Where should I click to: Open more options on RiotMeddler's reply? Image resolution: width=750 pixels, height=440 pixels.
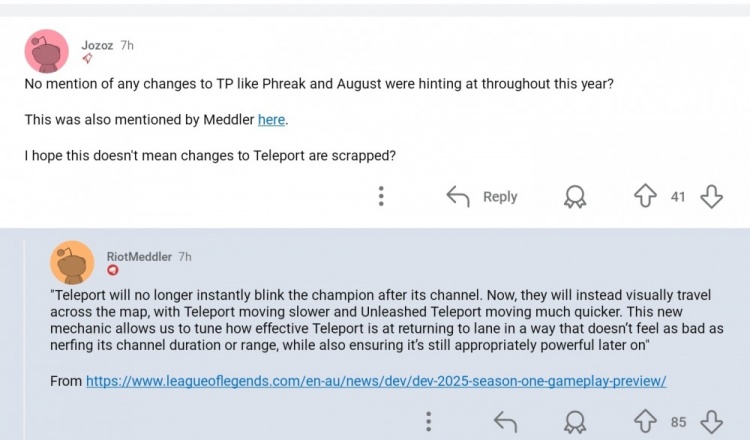pyautogui.click(x=429, y=421)
